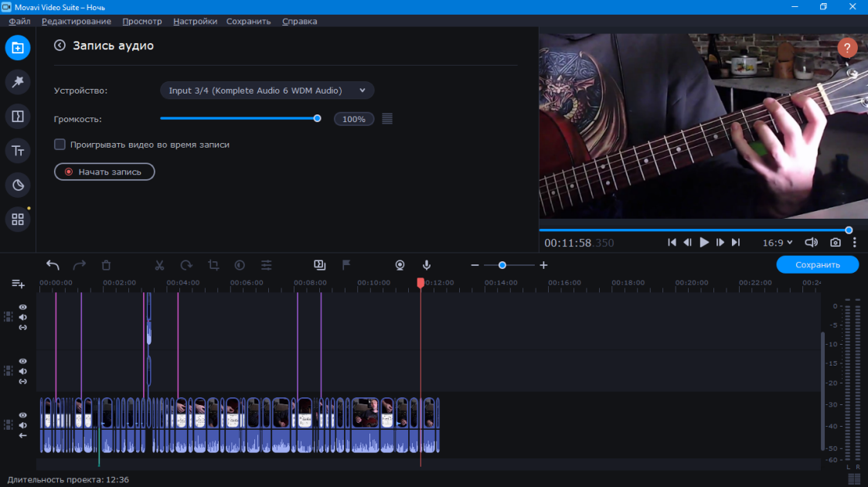Take a snapshot with camera icon
The image size is (868, 487).
click(x=836, y=243)
